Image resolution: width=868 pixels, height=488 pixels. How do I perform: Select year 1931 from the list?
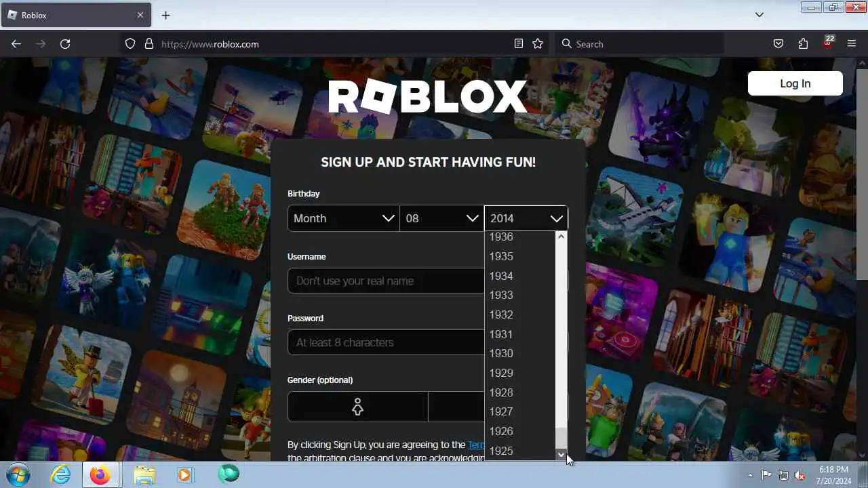coord(520,334)
